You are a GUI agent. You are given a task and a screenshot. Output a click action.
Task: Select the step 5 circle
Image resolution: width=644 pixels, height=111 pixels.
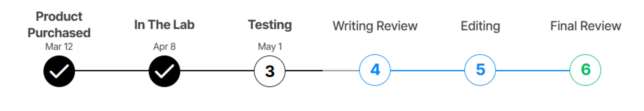pyautogui.click(x=480, y=70)
